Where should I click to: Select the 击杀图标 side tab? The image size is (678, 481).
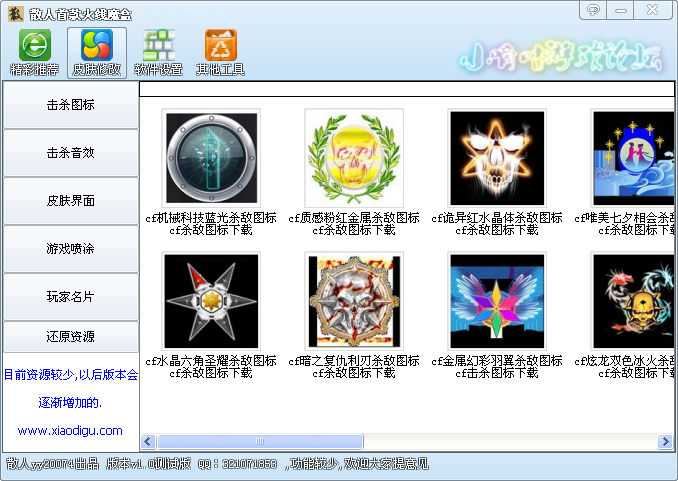(71, 105)
